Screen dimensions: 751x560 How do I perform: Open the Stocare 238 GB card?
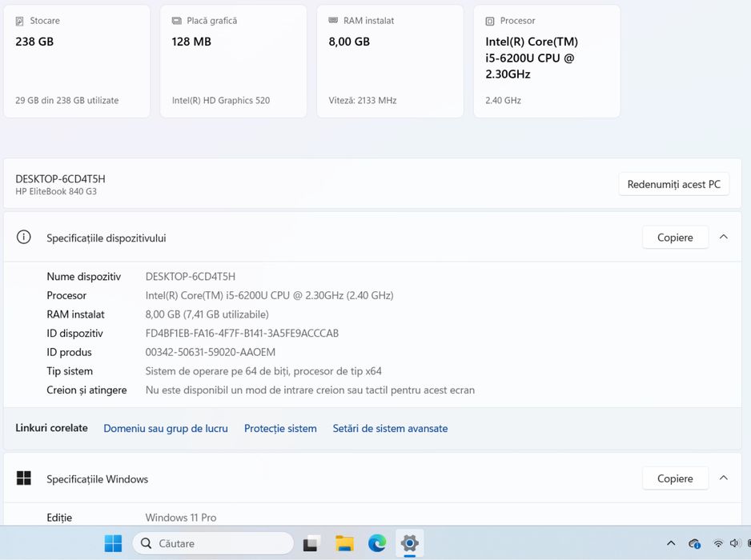coord(77,61)
